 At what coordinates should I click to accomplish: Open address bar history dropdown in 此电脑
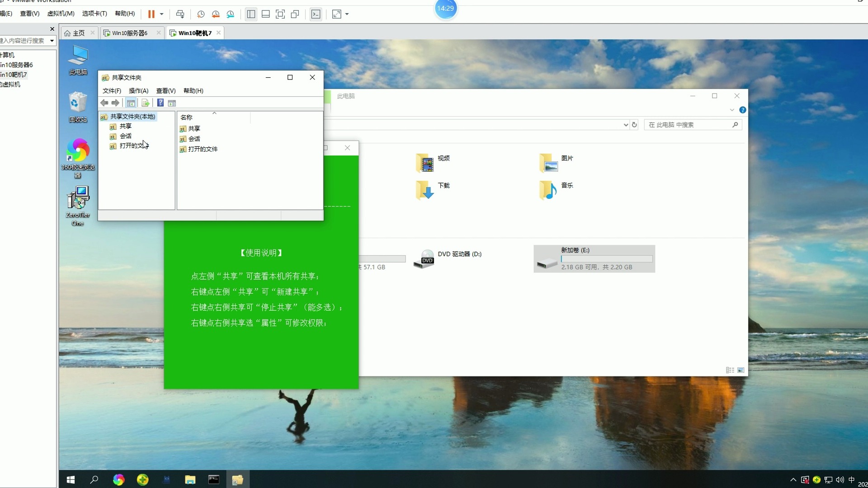point(626,125)
